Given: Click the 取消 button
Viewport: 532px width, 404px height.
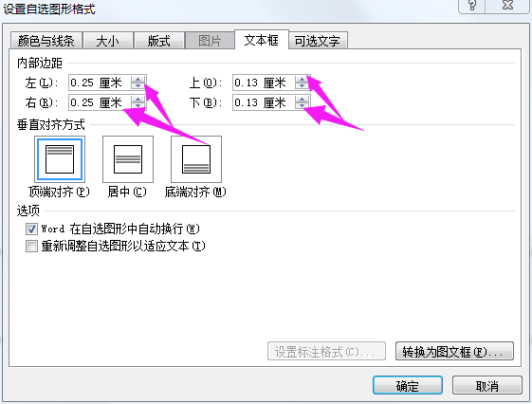Looking at the screenshot, I should click(487, 385).
